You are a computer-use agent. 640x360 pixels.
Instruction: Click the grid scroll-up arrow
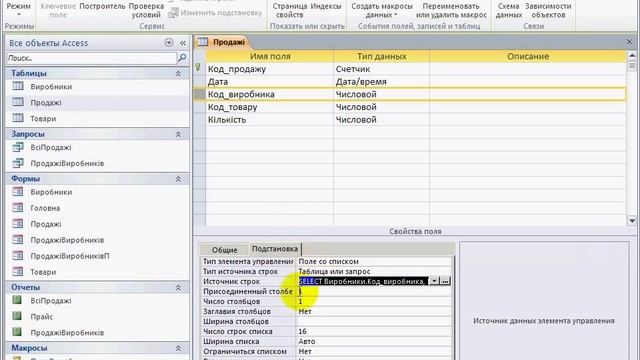632,55
